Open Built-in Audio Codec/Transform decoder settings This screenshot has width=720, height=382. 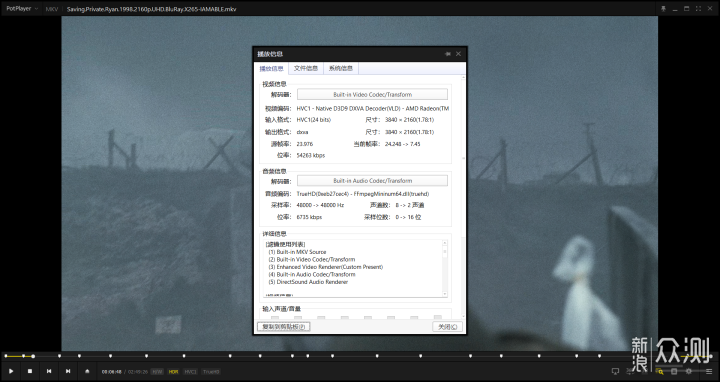click(372, 180)
